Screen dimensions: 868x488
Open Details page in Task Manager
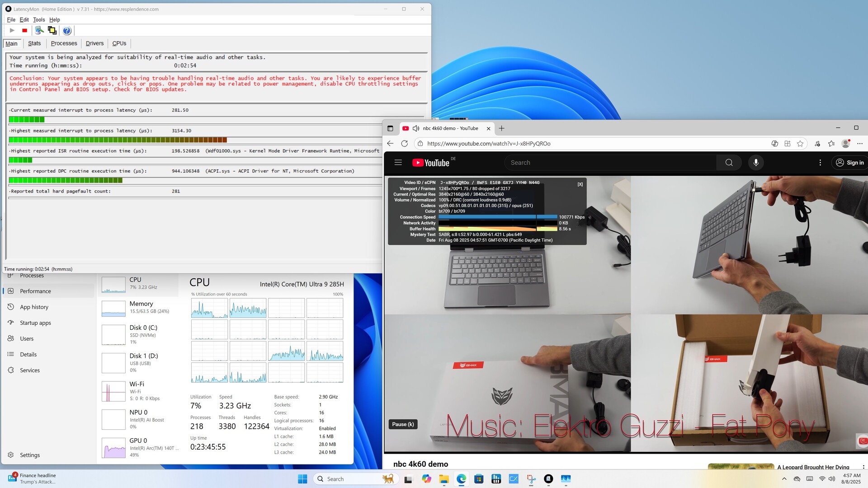click(49, 354)
